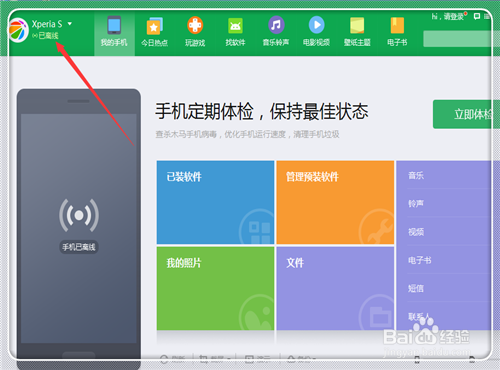Open the main menu icon at top right
The image size is (500, 370).
tap(487, 16)
